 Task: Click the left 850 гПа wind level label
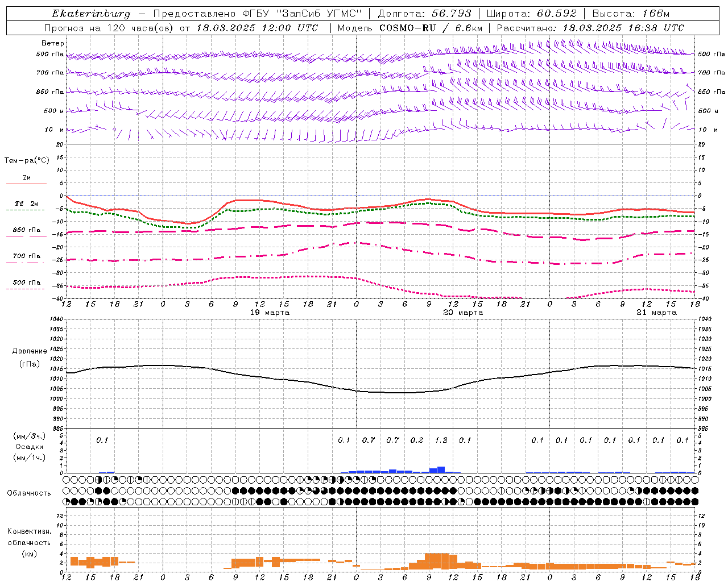pyautogui.click(x=50, y=92)
